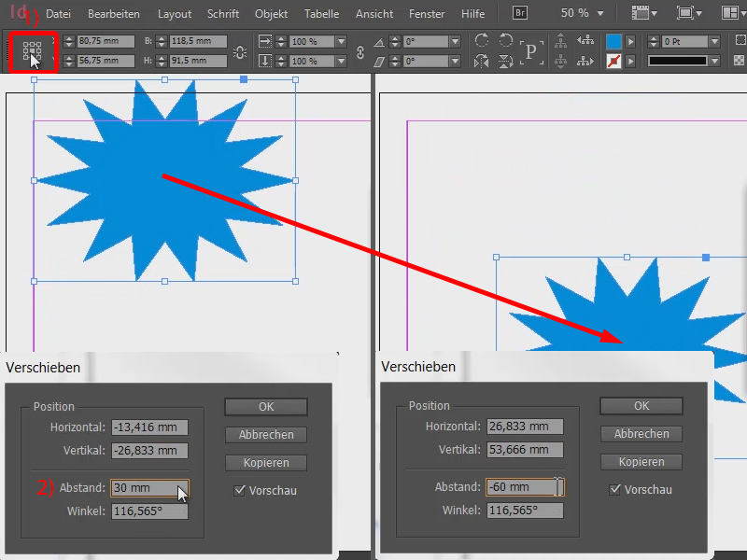The image size is (747, 560).
Task: Click Kopieren in the left Verschieben dialog
Action: [x=265, y=462]
